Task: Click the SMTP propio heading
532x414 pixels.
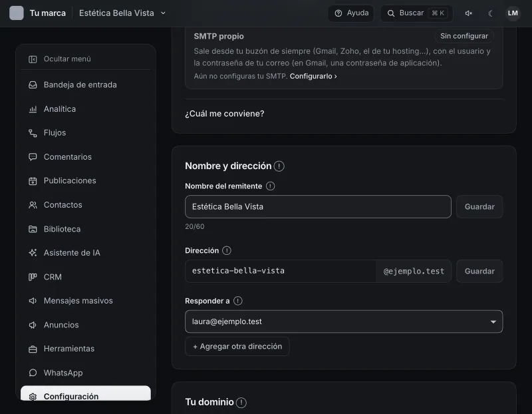Action: pyautogui.click(x=219, y=37)
